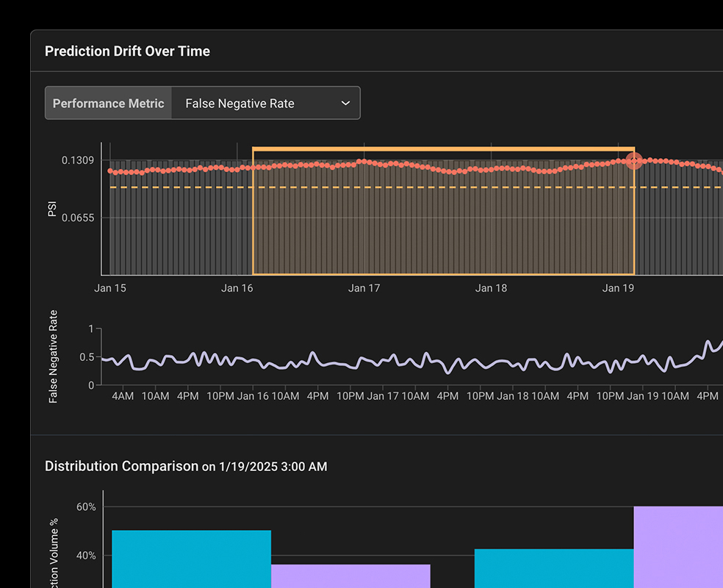Click the chevron arrow in the metric selector
Viewport: 723px width, 588px height.
tap(345, 104)
